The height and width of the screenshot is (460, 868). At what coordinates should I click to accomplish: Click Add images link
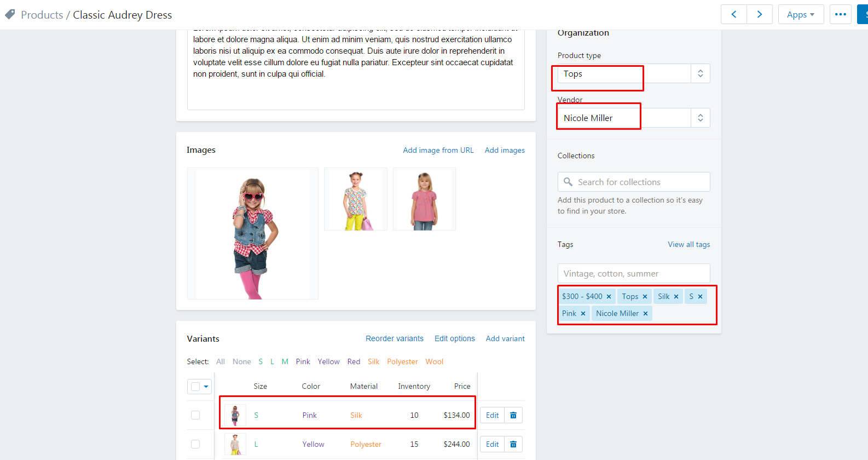[x=505, y=150]
